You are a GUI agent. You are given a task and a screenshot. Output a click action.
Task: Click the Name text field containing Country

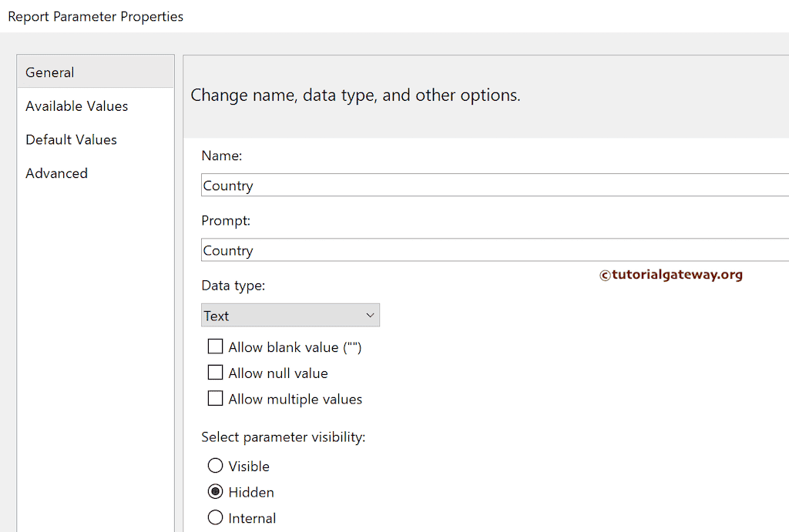click(x=493, y=186)
